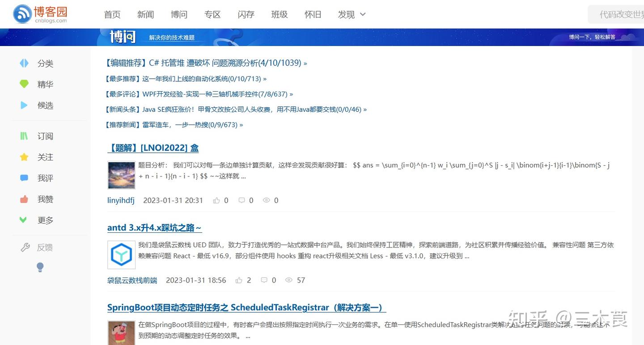Open the post 【题解】[LNOI2022] 盒

153,147
